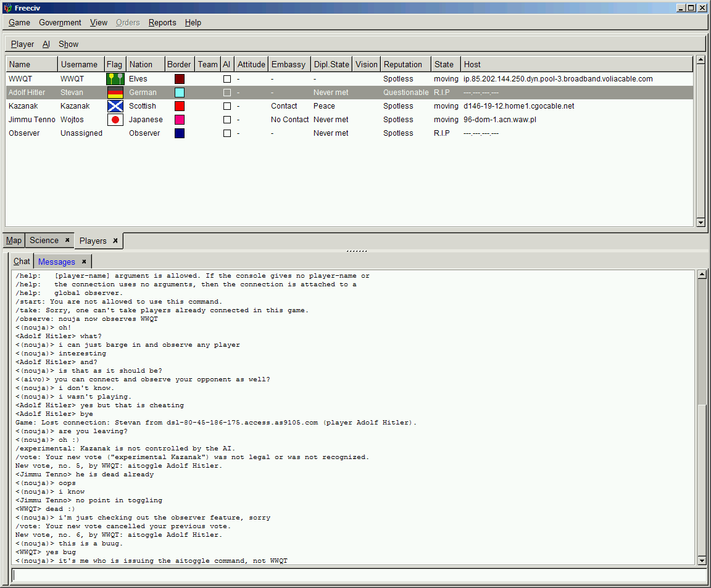
Task: Select the Adolf Hitler player row
Action: point(349,93)
